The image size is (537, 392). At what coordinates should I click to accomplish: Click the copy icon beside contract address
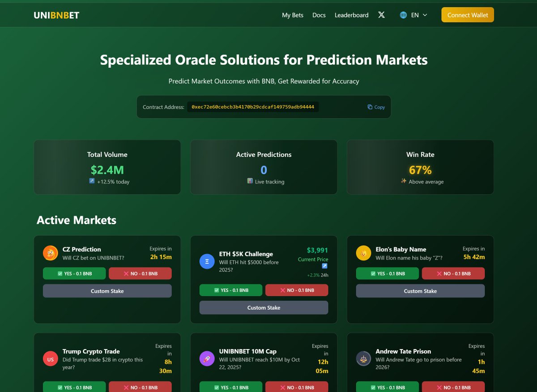[x=370, y=107]
